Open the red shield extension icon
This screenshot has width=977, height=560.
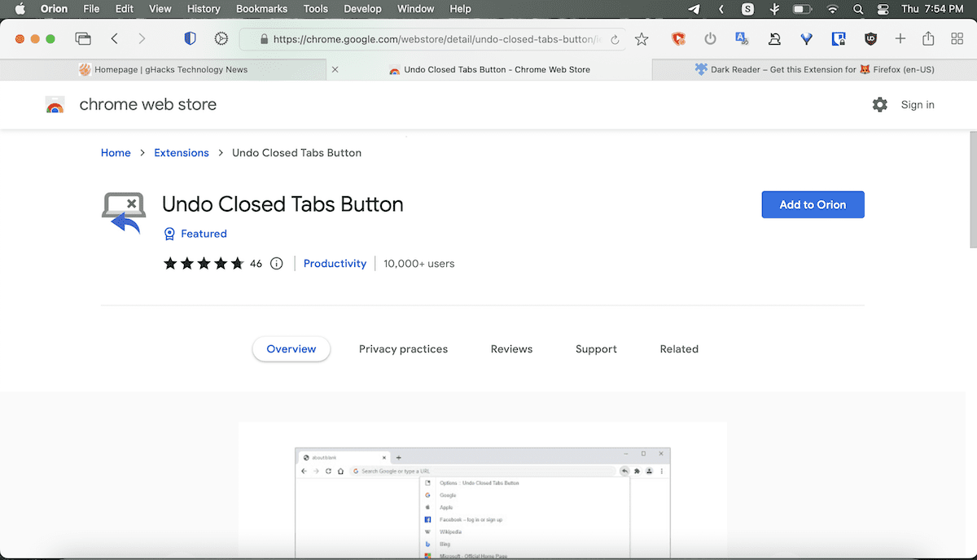(x=678, y=38)
